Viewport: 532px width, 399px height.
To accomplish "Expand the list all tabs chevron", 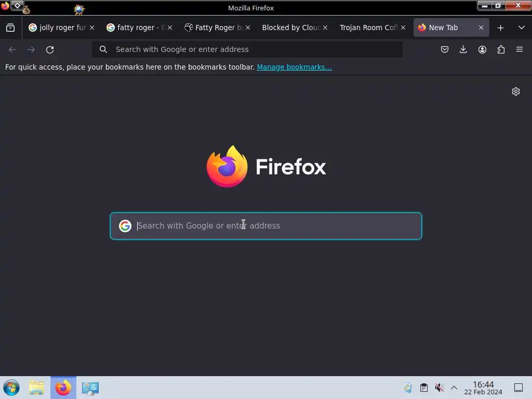I will coord(522,28).
